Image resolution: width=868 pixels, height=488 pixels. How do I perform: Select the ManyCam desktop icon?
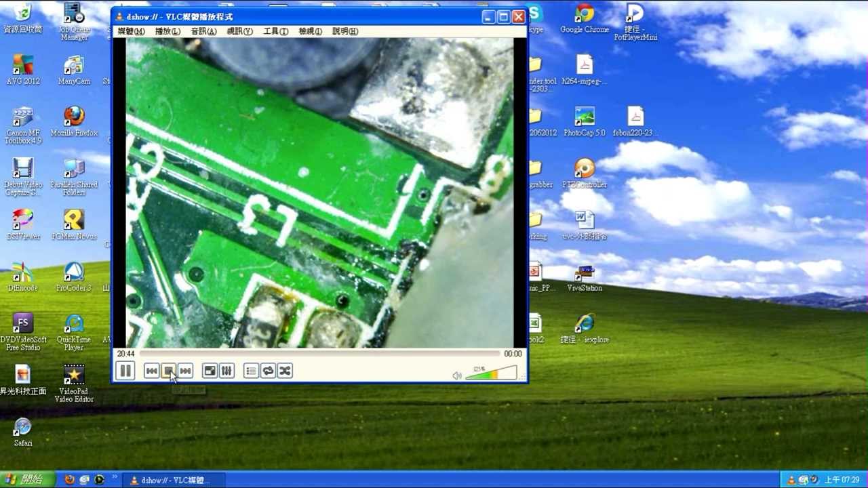pos(74,70)
